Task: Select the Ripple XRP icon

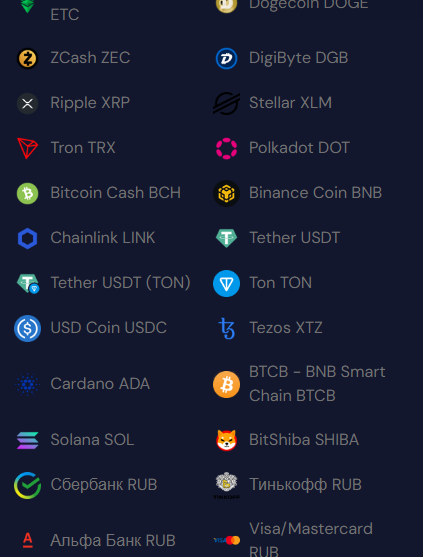Action: tap(27, 103)
